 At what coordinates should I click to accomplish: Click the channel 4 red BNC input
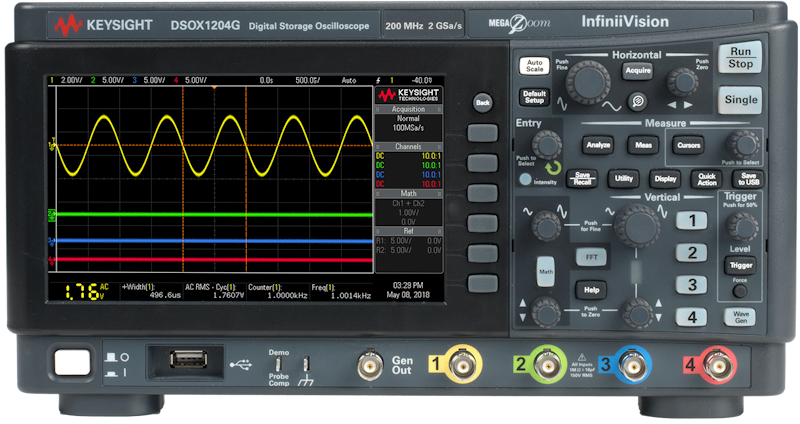[x=717, y=365]
